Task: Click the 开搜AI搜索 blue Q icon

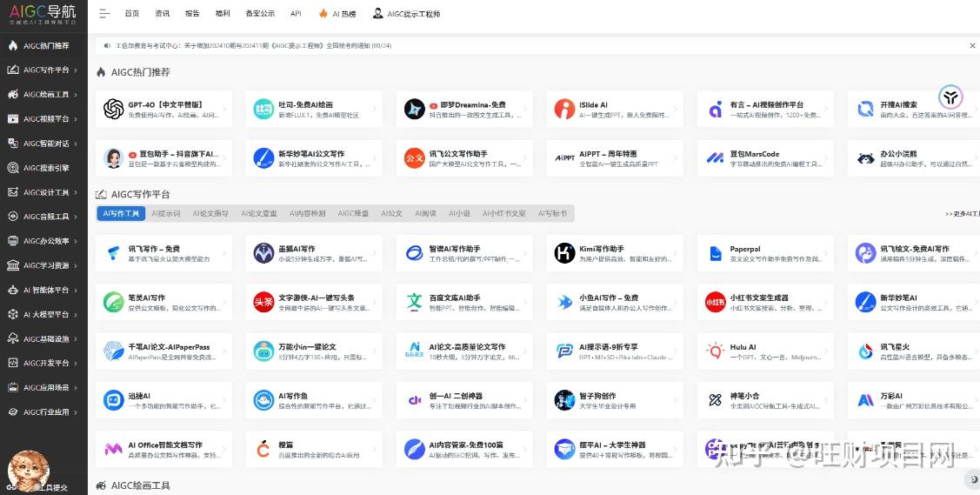Action: (x=865, y=110)
